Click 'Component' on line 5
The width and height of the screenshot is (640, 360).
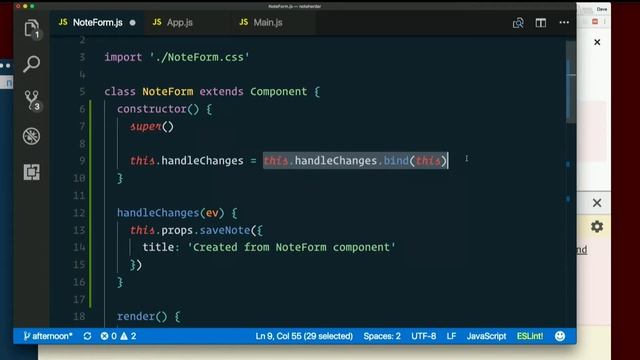click(278, 91)
